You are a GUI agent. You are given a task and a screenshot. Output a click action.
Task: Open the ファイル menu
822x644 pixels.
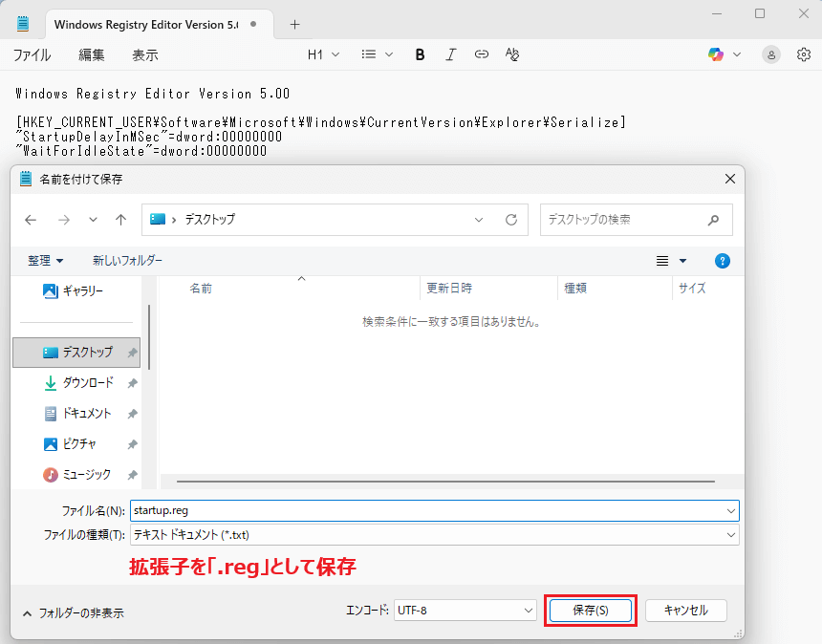(x=32, y=54)
